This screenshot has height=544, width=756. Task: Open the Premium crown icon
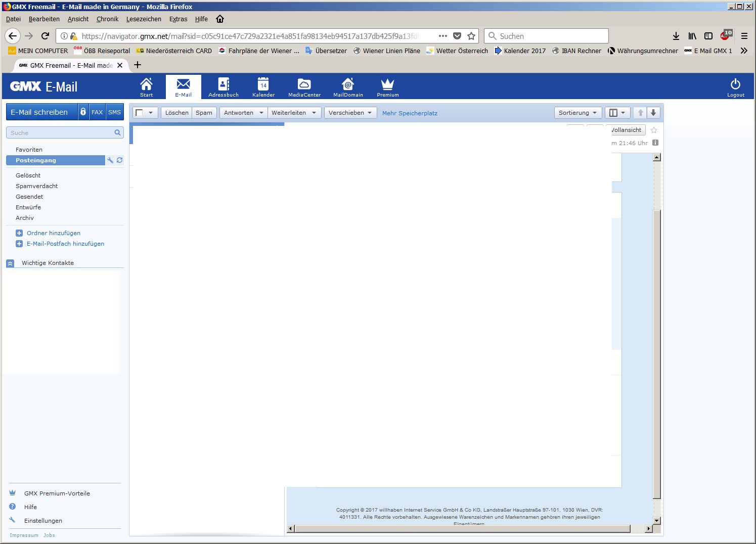tap(388, 87)
